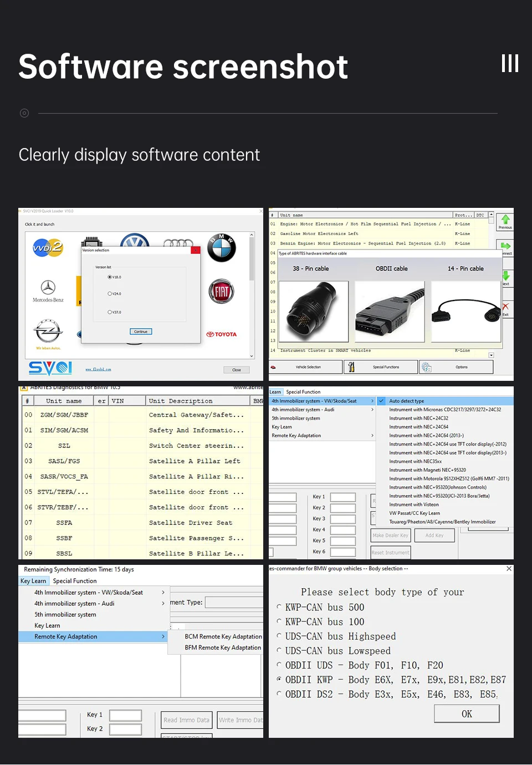This screenshot has height=765, width=532.
Task: Click the Make Dealer Key button
Action: [390, 535]
